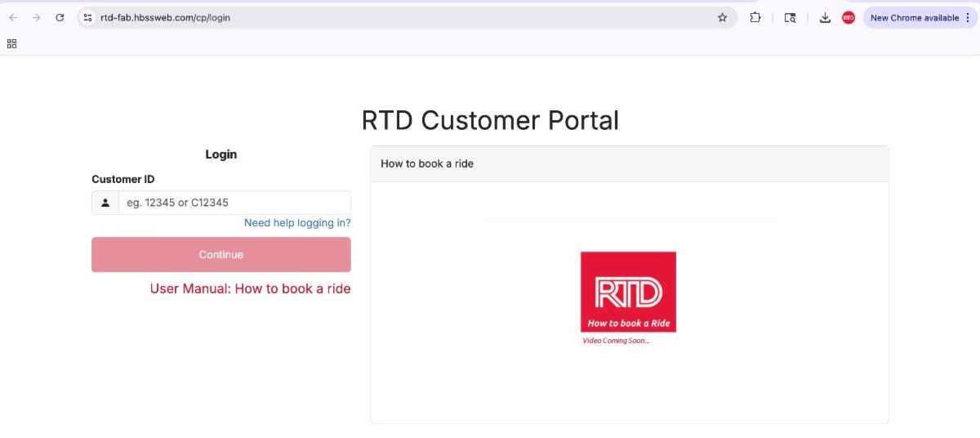Viewport: 980px width, 438px height.
Task: Open the Chrome three-dot menu
Action: pyautogui.click(x=969, y=17)
